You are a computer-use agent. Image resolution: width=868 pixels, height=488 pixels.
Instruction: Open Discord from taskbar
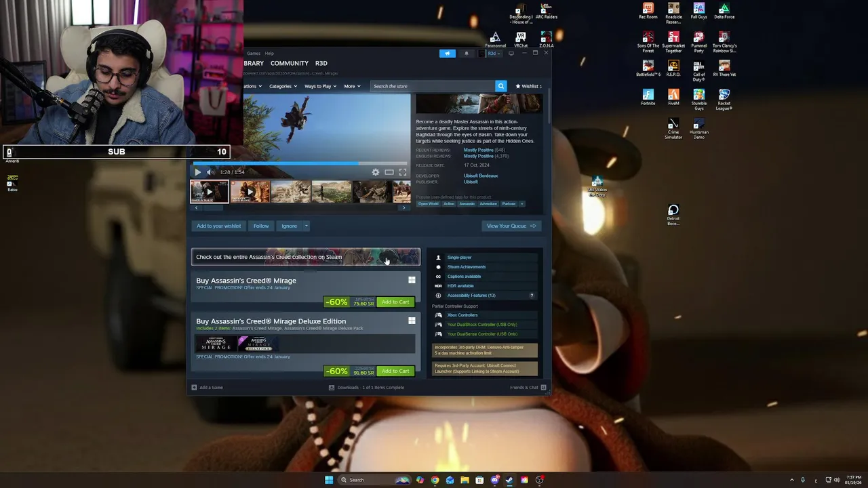click(x=494, y=480)
